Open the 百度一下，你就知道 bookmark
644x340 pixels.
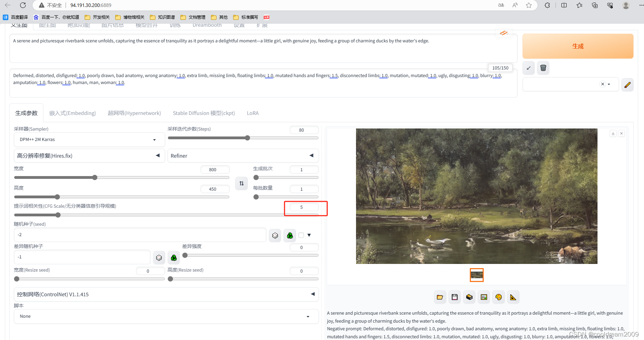coord(56,17)
